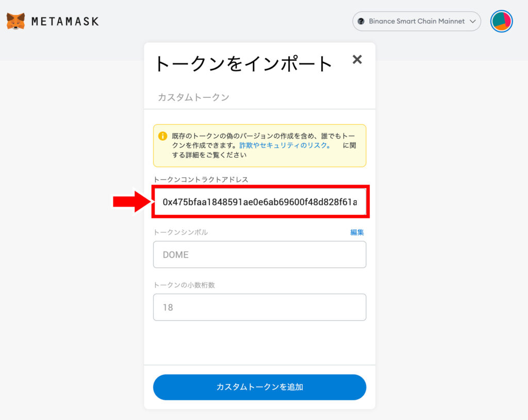Image resolution: width=528 pixels, height=420 pixels.
Task: Click the トークンをインポート dialog title
Action: (243, 63)
